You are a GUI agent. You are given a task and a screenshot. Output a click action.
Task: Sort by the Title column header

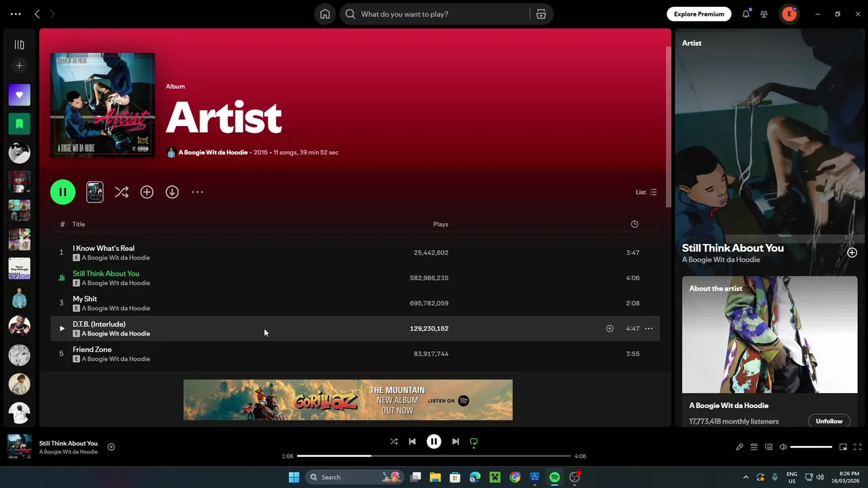79,224
